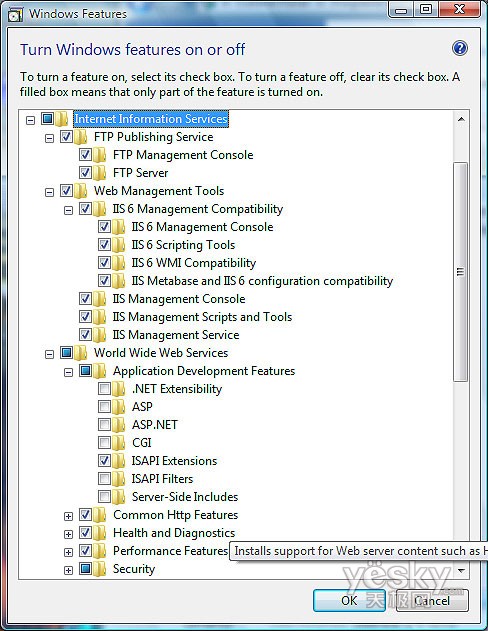The width and height of the screenshot is (488, 631).
Task: Enable the ASP checkbox
Action: [x=104, y=406]
